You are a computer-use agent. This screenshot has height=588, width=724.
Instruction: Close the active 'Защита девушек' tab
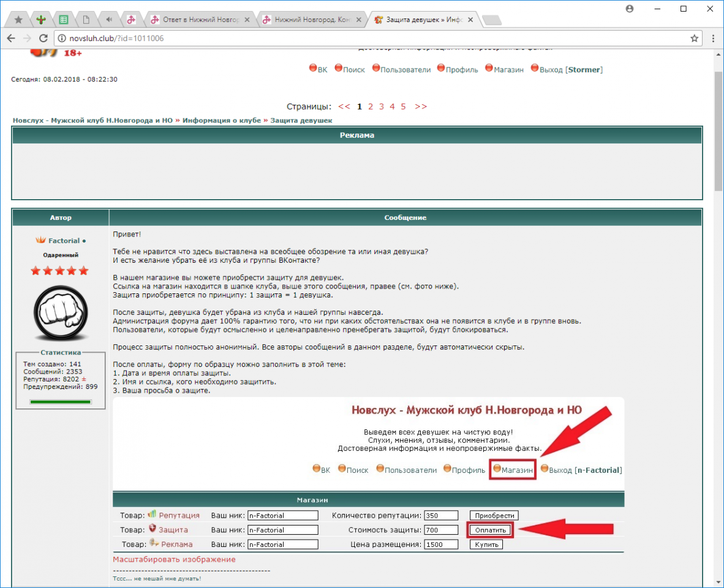point(469,20)
